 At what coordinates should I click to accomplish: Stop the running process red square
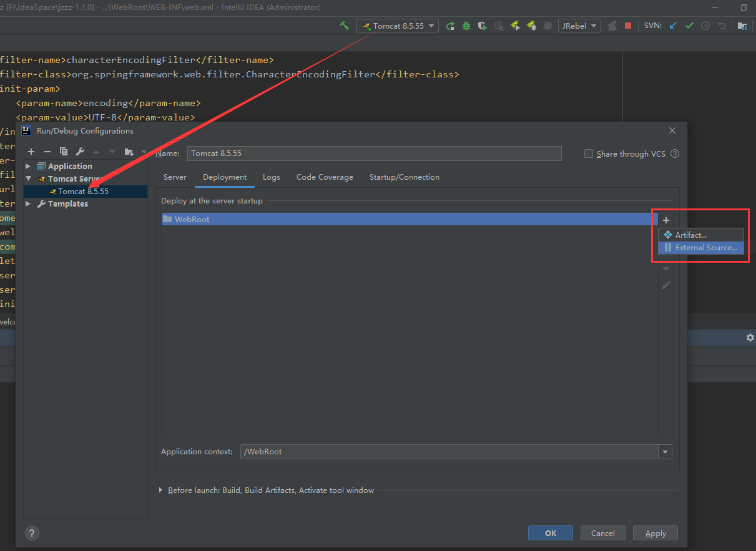tap(628, 26)
